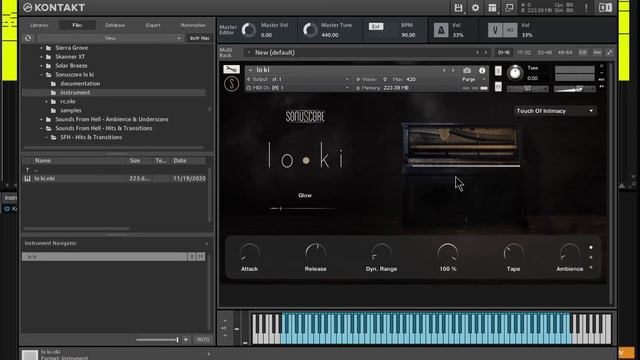Open the View dropdown in browser
Screen dimensions: 640x360
[x=109, y=38]
